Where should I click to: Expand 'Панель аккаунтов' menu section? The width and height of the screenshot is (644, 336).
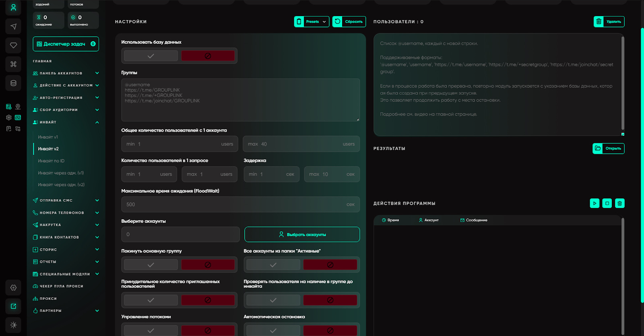pos(66,73)
